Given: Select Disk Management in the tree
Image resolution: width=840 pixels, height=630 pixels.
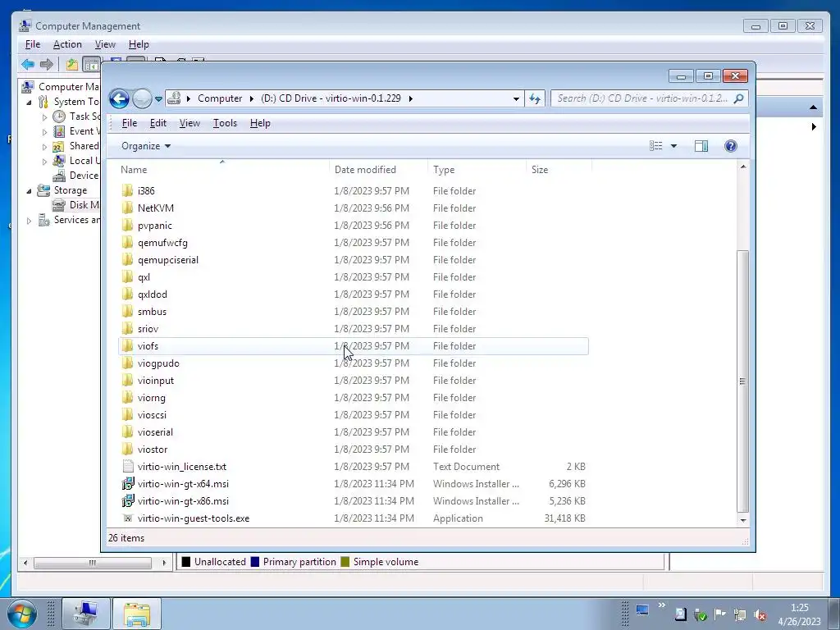Looking at the screenshot, I should (x=75, y=204).
